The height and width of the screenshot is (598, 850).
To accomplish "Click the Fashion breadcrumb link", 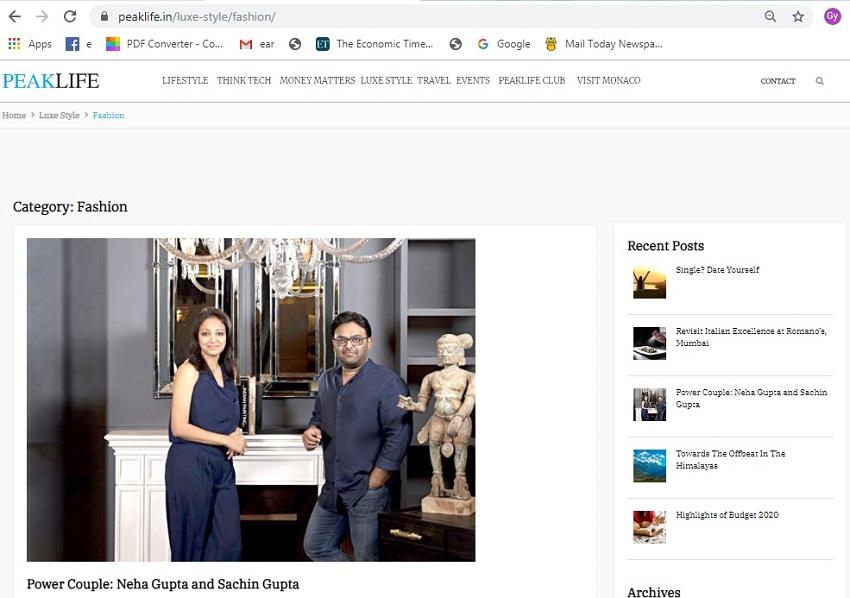I will (x=108, y=115).
